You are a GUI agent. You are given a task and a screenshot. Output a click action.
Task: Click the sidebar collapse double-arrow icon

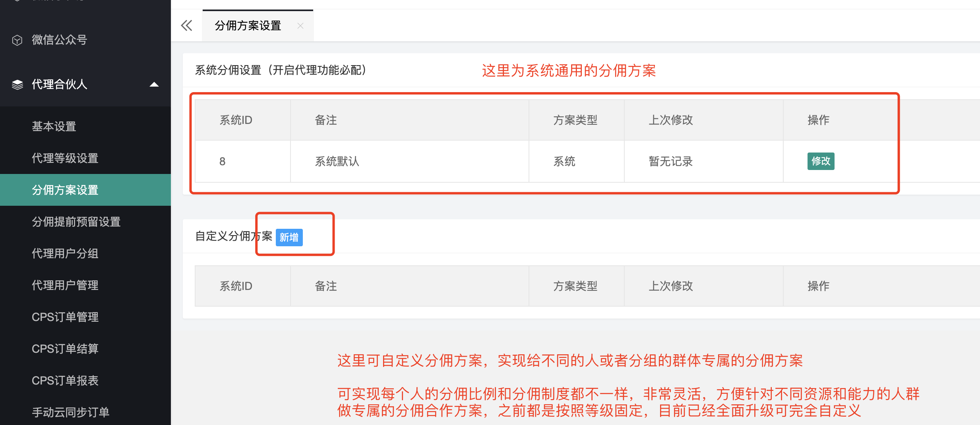tap(186, 25)
